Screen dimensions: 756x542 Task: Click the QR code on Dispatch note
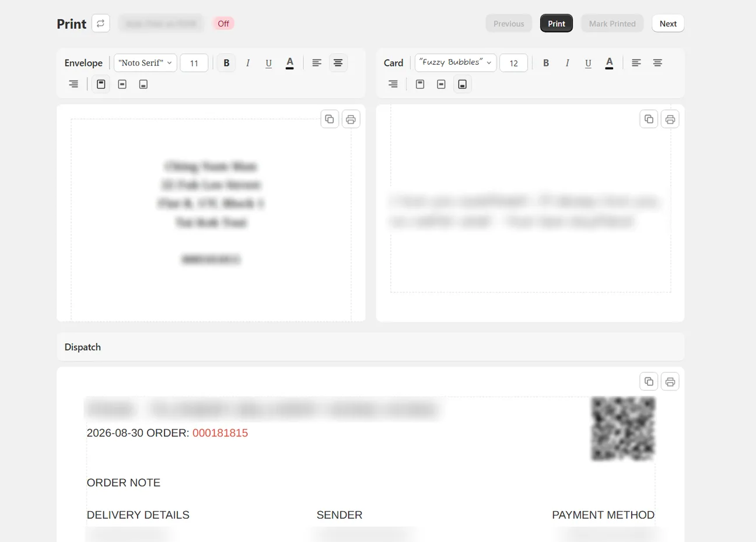click(x=623, y=429)
